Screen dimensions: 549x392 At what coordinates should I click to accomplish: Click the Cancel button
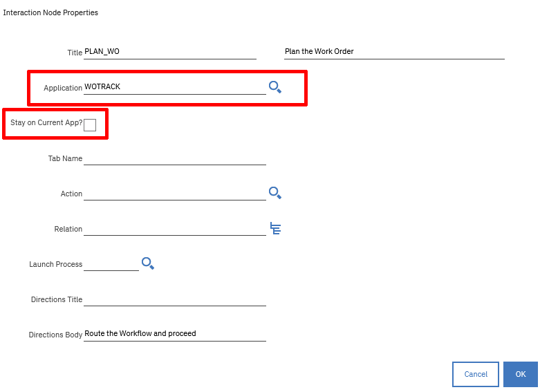click(476, 374)
